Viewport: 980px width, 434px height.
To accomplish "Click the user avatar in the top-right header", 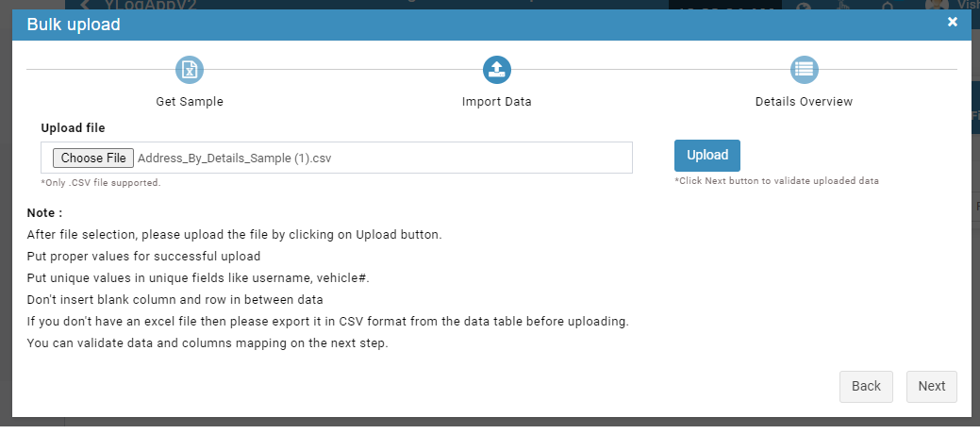I will tap(935, 5).
